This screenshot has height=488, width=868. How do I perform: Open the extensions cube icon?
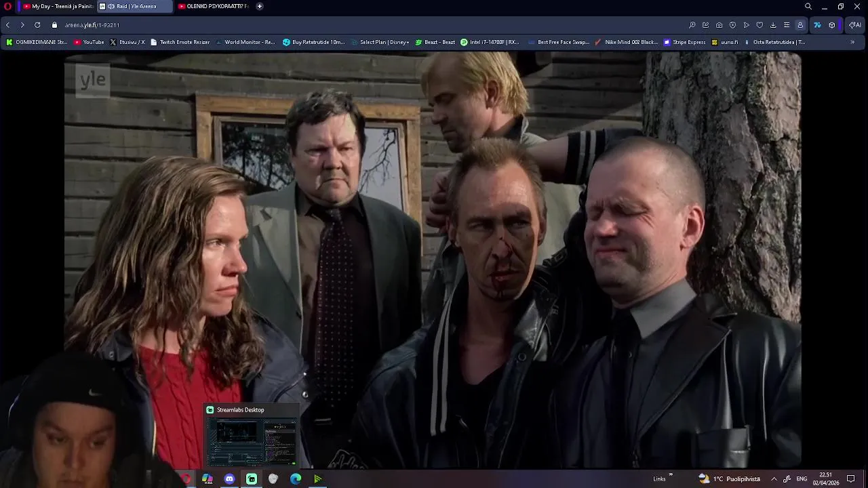point(832,25)
